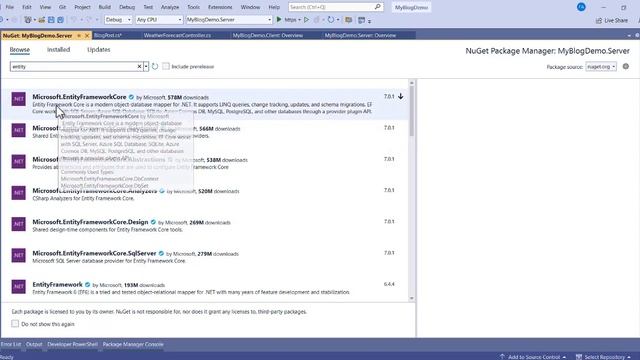
Task: Click the restart/refresh toolbar icon
Action: click(331, 20)
